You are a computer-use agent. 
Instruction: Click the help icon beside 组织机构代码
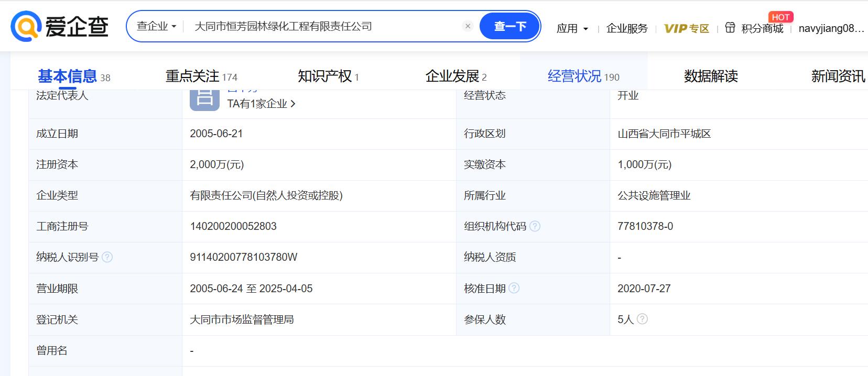[535, 226]
